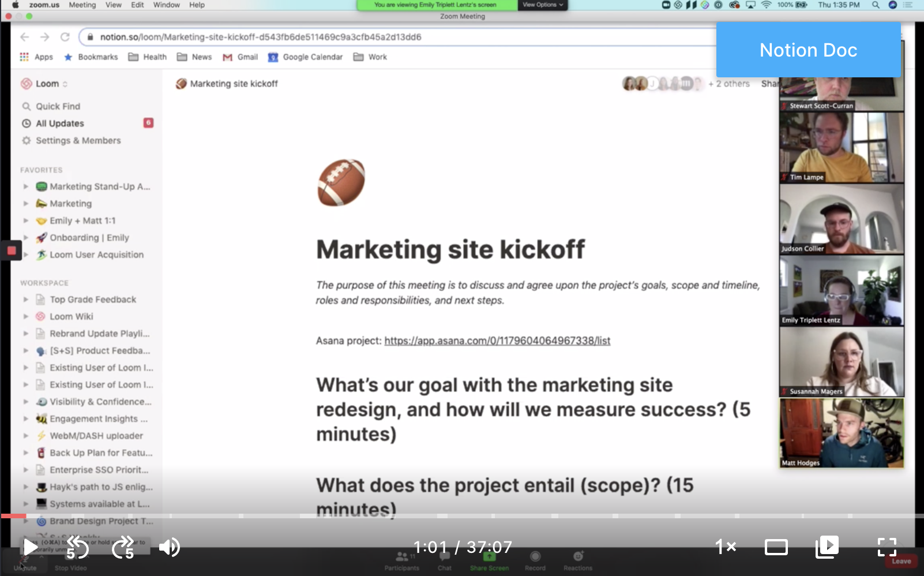Expand the Marketing page in favorites

(x=26, y=203)
